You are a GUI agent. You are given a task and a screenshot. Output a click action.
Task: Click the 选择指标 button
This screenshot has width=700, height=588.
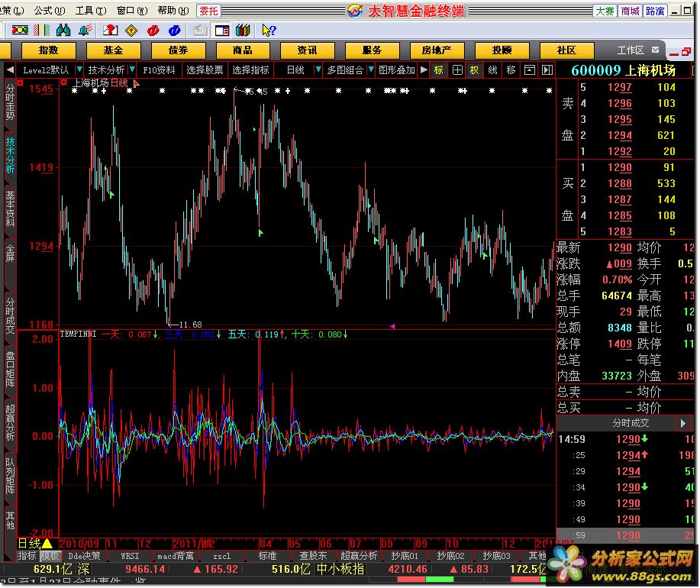(250, 70)
